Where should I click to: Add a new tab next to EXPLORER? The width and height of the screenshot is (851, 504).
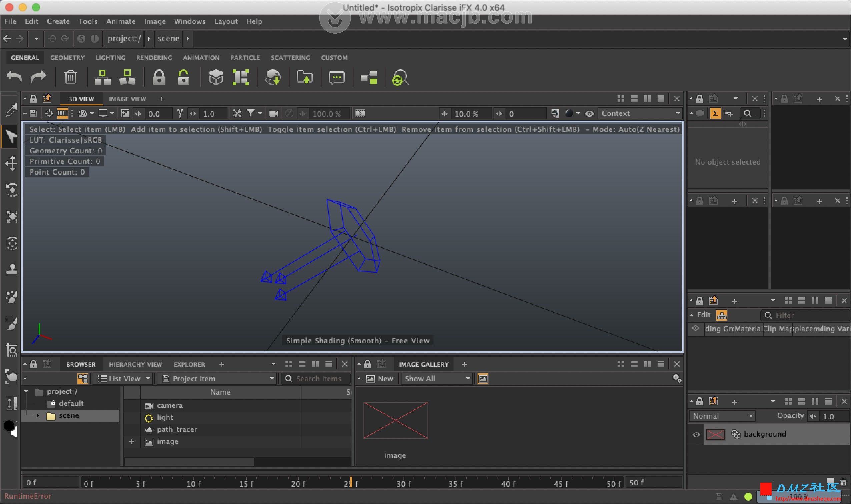221,364
